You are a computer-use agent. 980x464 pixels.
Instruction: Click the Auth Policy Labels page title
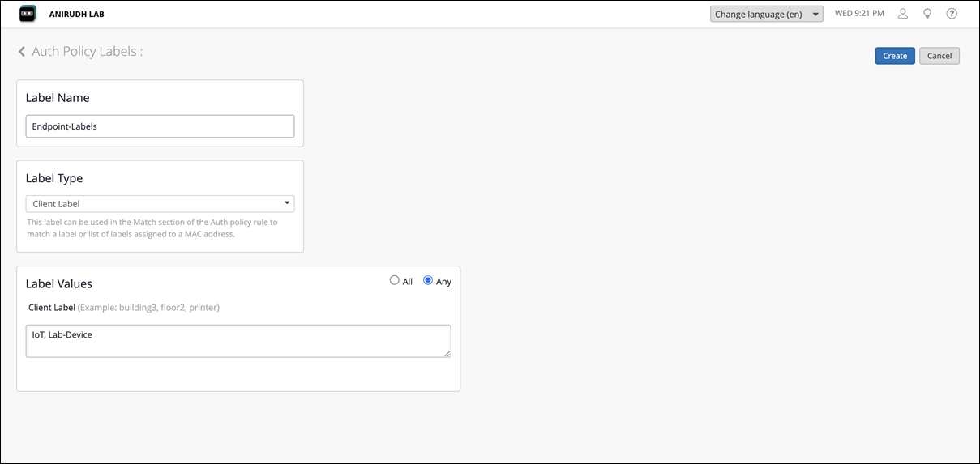coord(87,52)
